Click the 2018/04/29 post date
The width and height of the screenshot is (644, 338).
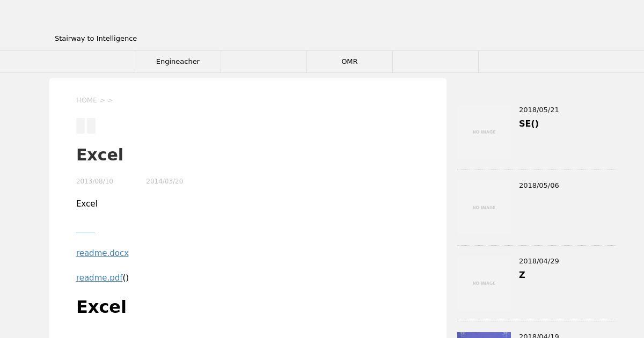pos(539,261)
